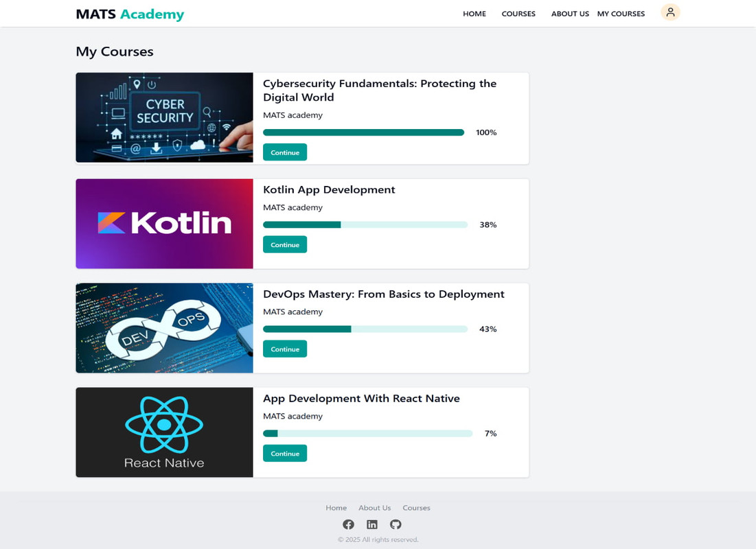Image resolution: width=756 pixels, height=549 pixels.
Task: Open COURSES in the navigation bar
Action: pyautogui.click(x=518, y=14)
